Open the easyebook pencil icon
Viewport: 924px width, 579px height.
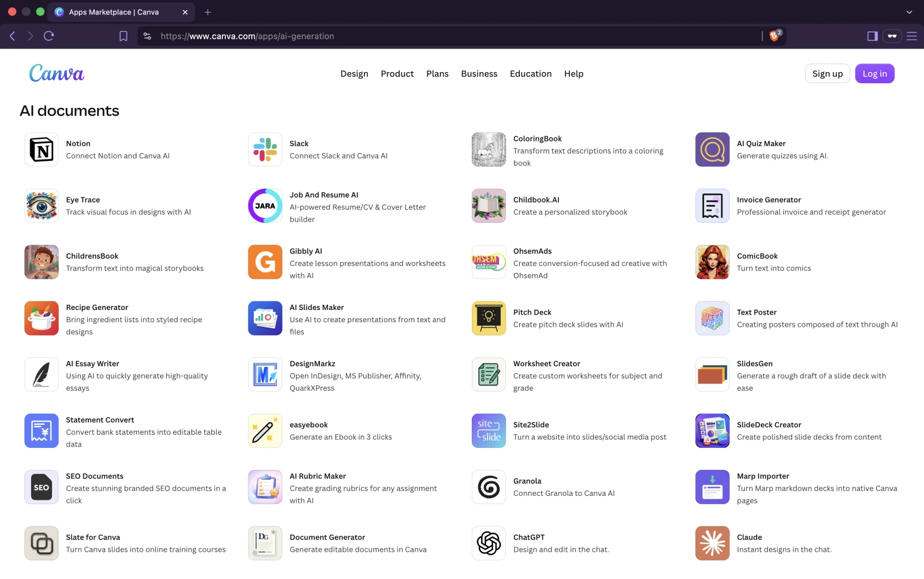coord(265,431)
